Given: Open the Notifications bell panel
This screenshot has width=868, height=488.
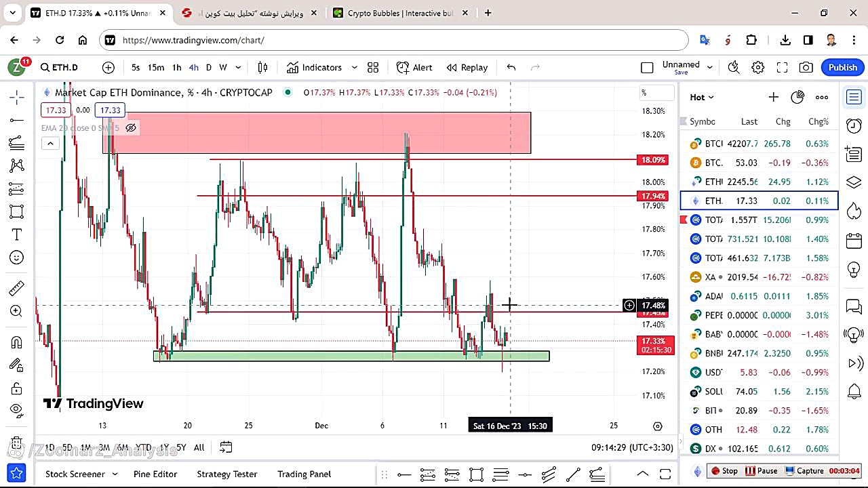Looking at the screenshot, I should [854, 391].
